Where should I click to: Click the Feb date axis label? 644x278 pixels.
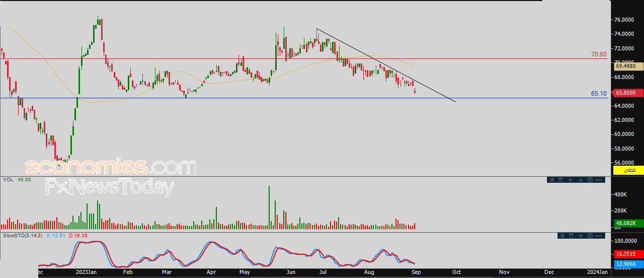128,272
